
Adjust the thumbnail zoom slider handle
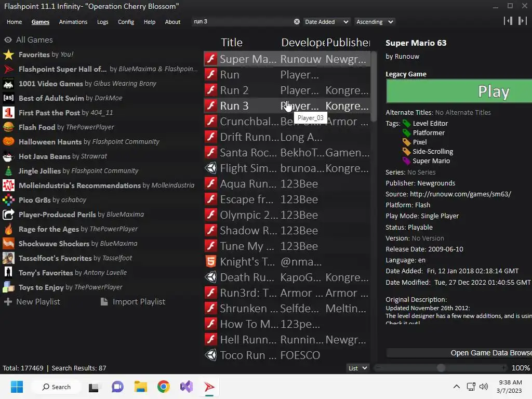tap(441, 368)
